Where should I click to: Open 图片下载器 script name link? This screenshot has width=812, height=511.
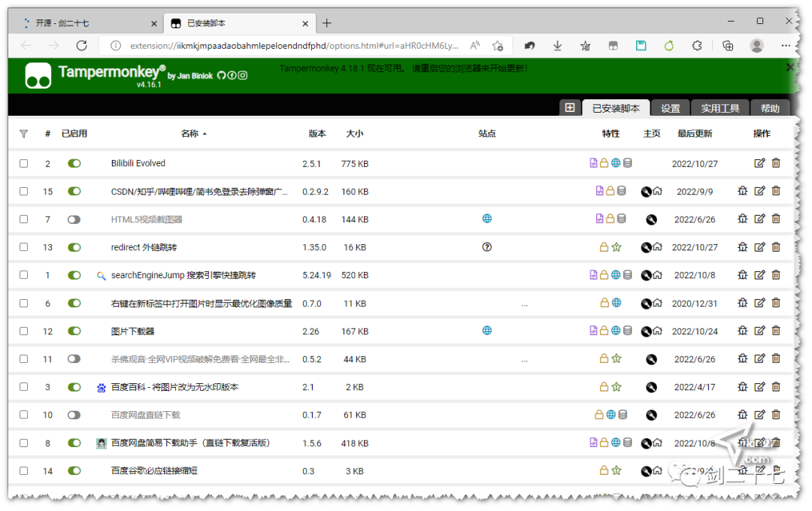tap(132, 331)
